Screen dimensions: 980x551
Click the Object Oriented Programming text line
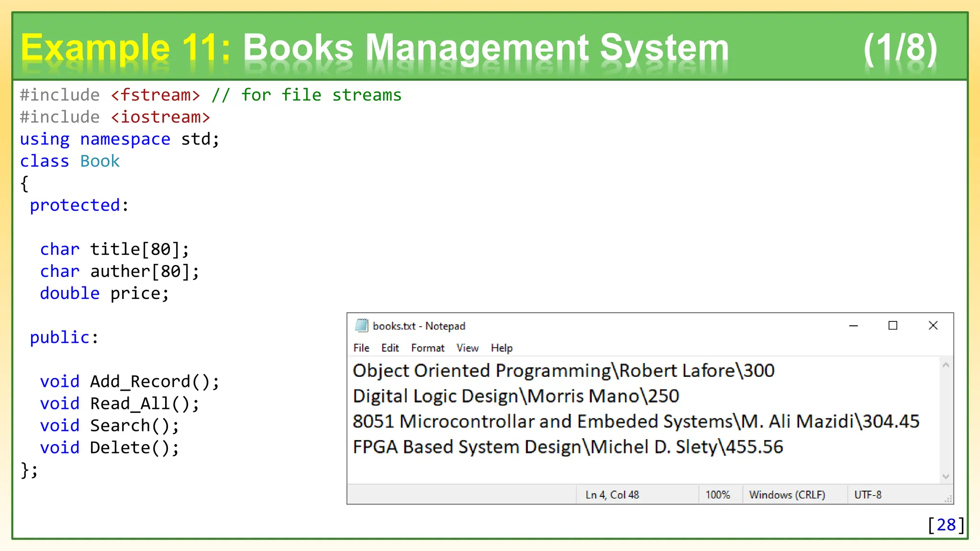563,371
